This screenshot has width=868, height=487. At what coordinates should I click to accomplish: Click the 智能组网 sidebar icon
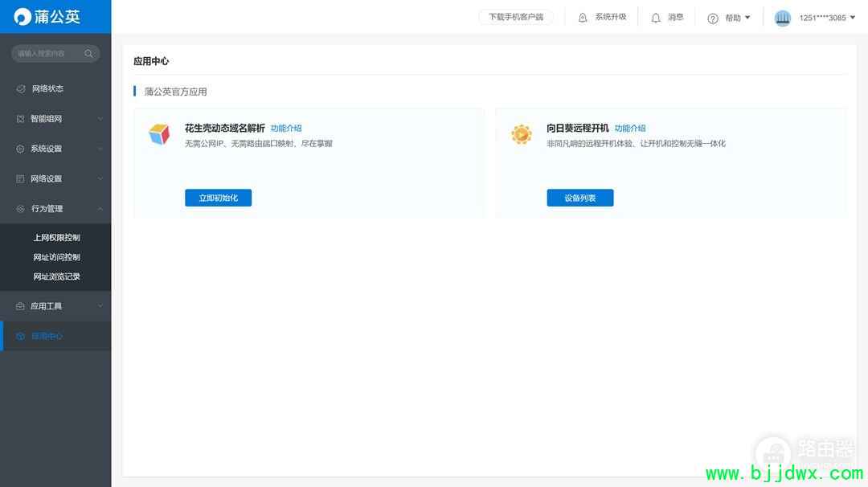(20, 118)
